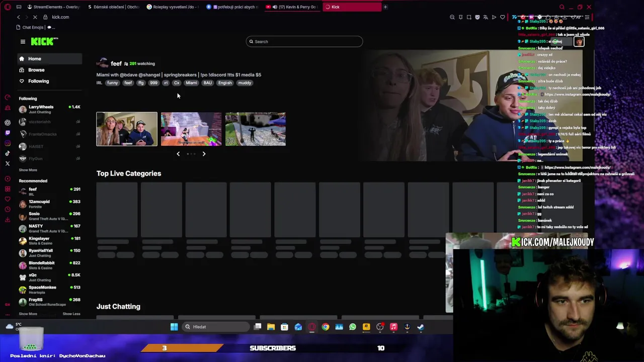Open history clock icon in Opera sidebar
644x362 pixels.
[8, 209]
